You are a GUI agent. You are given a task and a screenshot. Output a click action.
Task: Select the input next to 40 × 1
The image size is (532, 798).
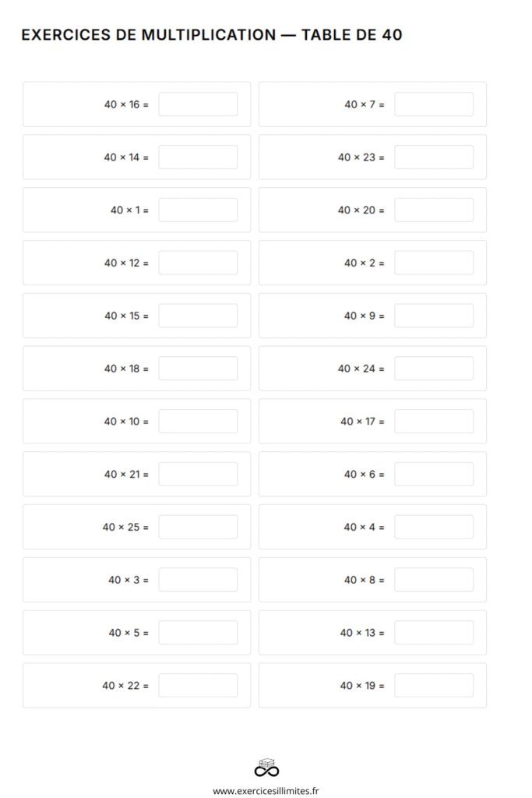198,210
